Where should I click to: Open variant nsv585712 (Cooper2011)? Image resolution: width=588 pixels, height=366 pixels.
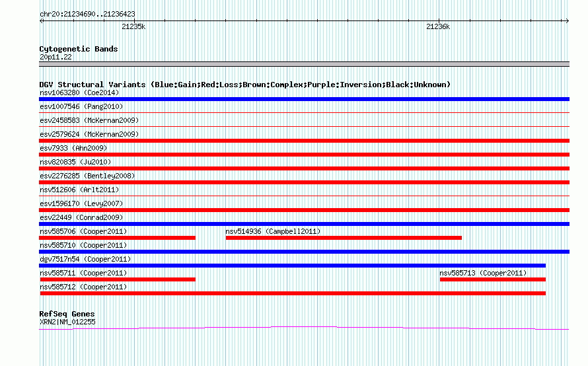point(83,287)
